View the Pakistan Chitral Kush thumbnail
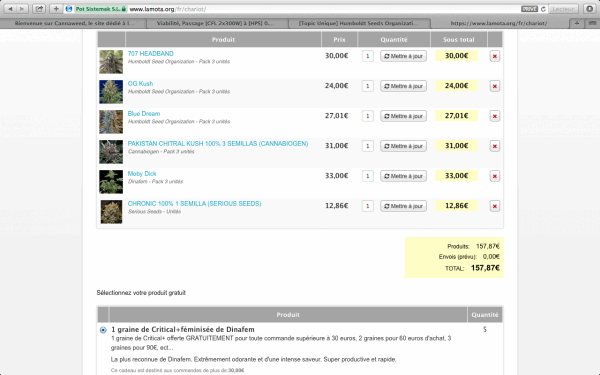600x375 pixels. click(111, 152)
